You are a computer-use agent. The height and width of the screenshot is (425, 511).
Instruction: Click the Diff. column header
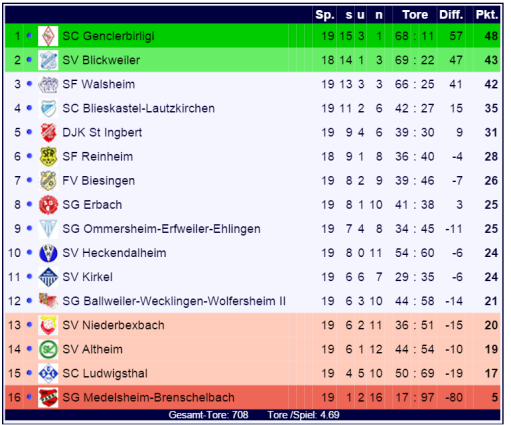point(451,15)
